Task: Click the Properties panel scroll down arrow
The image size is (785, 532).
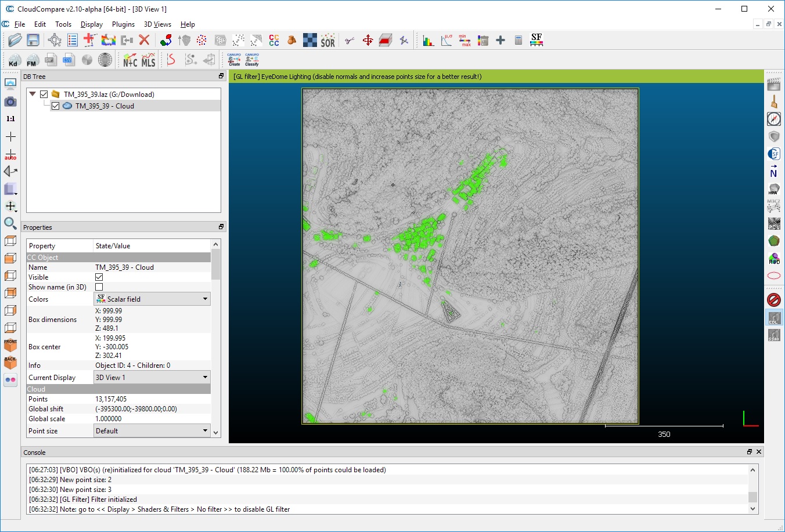Action: [x=216, y=432]
